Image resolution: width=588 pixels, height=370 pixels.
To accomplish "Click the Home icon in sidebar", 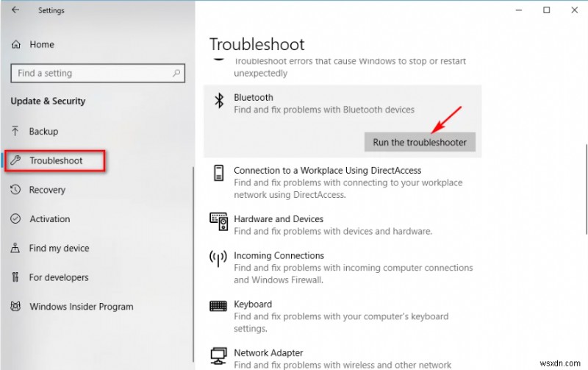I will point(16,44).
